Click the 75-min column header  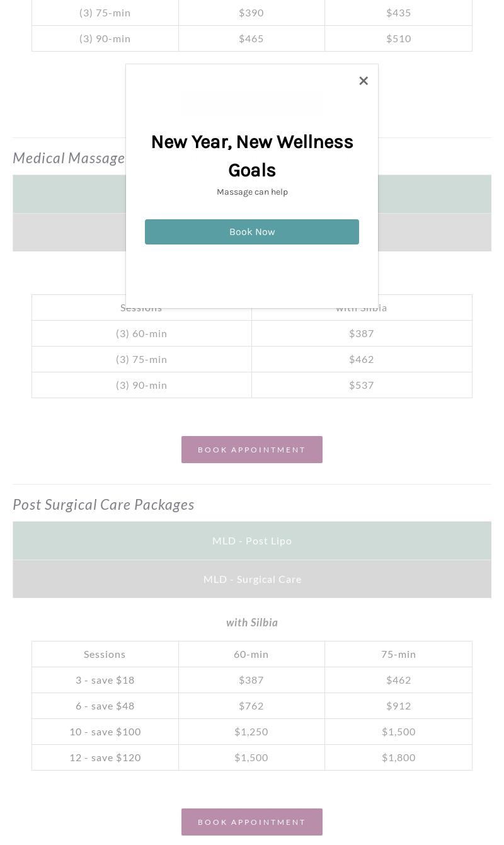(x=398, y=654)
